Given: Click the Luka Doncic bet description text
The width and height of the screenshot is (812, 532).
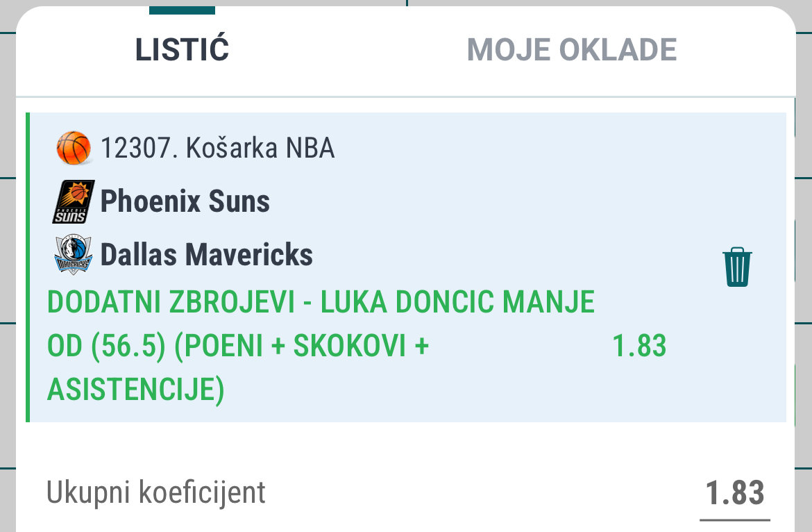Looking at the screenshot, I should tap(321, 345).
